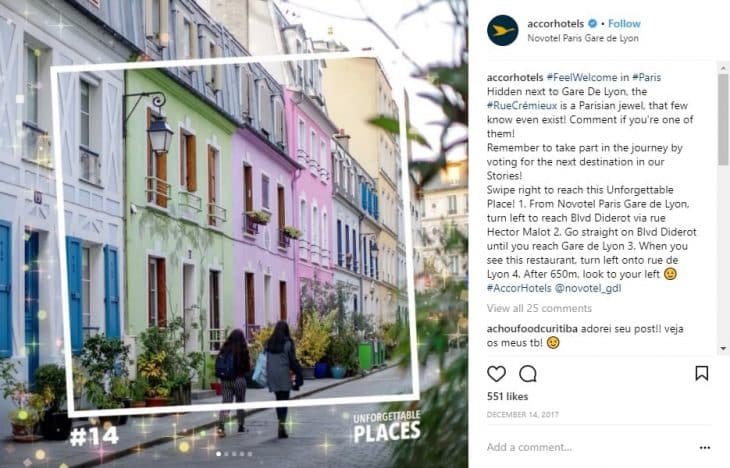Click the caption scrollbar down arrow

point(723,348)
